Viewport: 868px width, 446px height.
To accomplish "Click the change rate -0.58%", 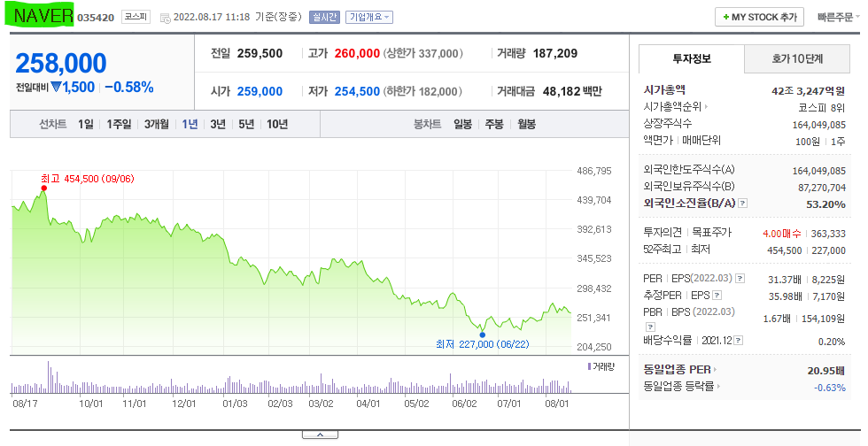I will point(129,88).
